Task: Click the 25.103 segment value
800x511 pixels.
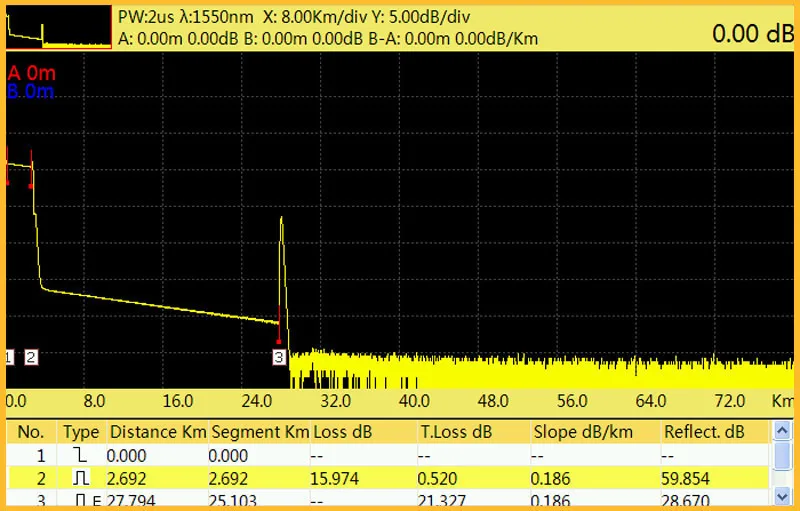Action: click(x=233, y=500)
